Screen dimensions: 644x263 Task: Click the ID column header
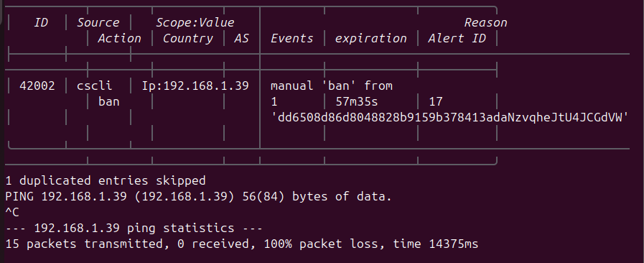pos(41,23)
